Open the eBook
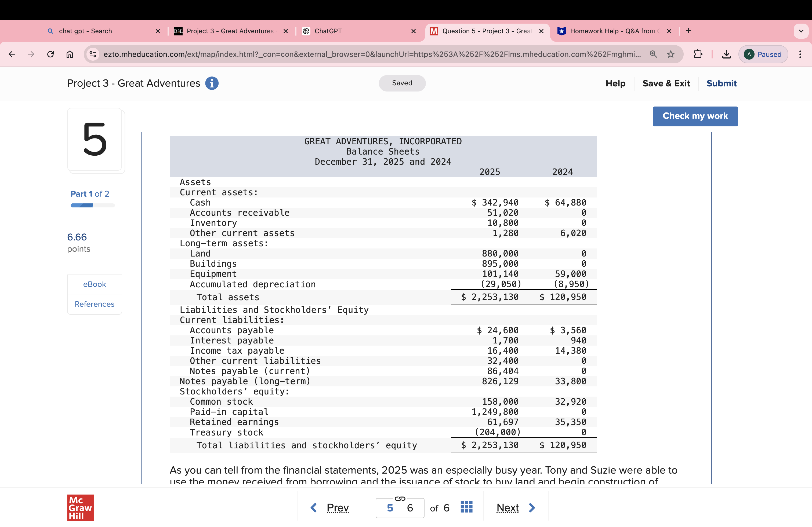The image size is (812, 527). (x=94, y=284)
